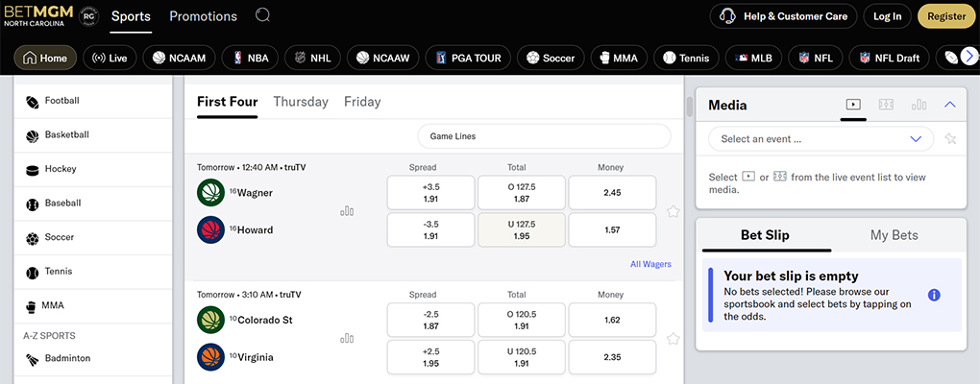980x384 pixels.
Task: Switch to the Thursday tab
Action: click(x=301, y=102)
